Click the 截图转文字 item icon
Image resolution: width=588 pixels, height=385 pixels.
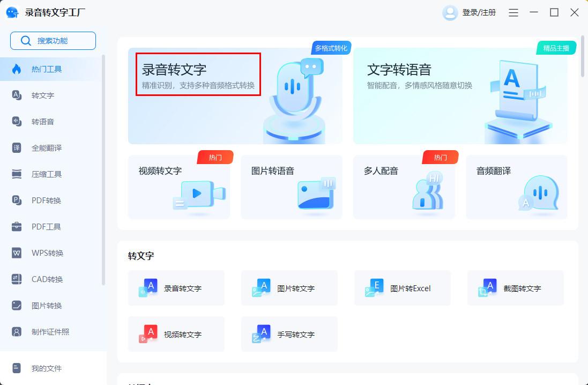pyautogui.click(x=488, y=288)
